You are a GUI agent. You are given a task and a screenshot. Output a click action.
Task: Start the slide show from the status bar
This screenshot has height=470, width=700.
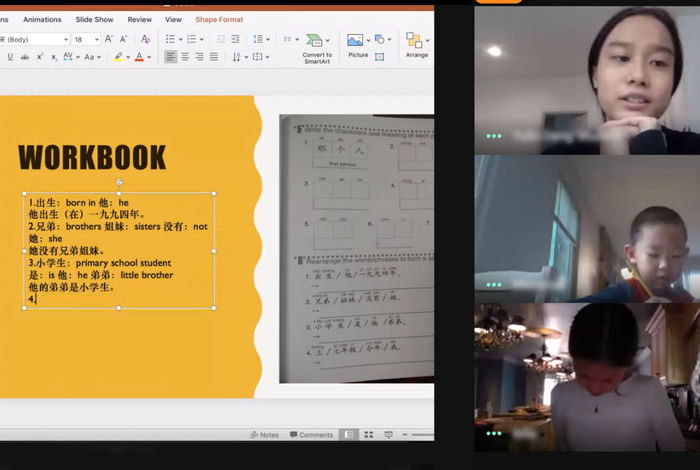click(x=388, y=435)
